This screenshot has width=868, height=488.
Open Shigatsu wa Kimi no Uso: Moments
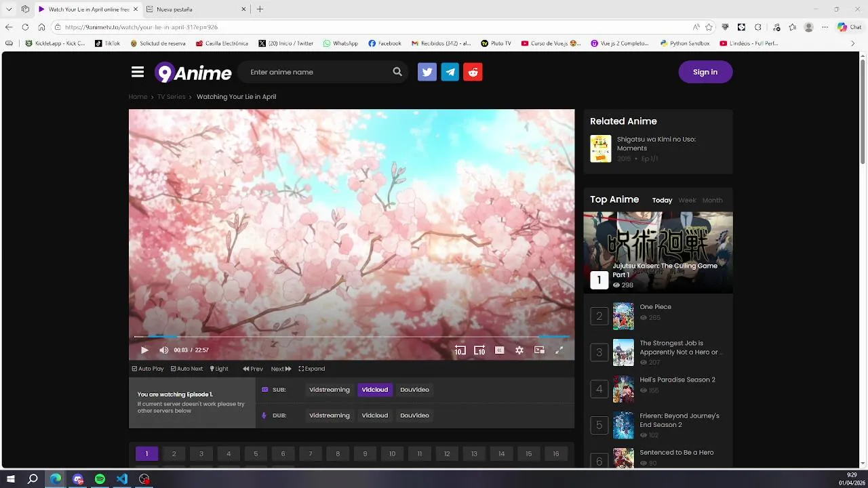656,144
